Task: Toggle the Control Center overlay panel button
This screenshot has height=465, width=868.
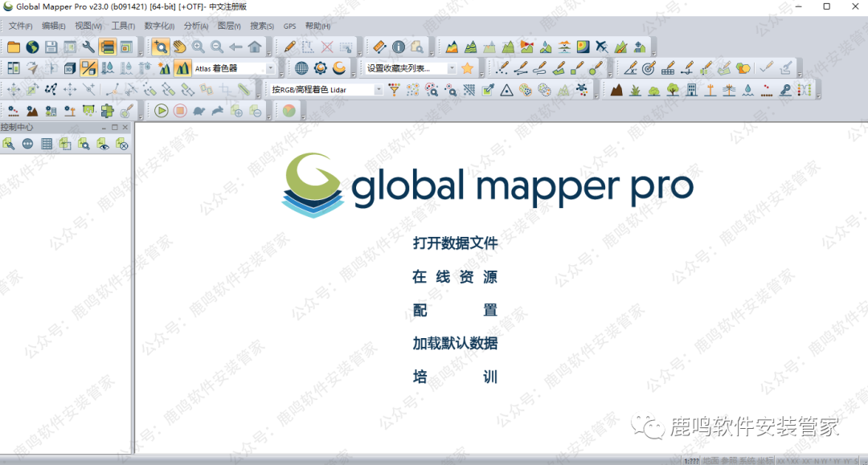Action: [x=107, y=47]
